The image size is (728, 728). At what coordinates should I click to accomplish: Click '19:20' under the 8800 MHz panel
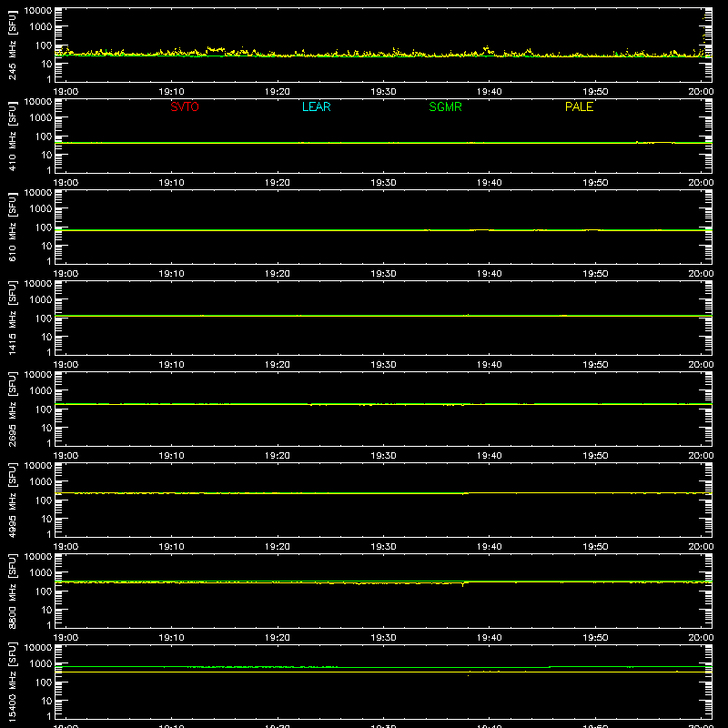[278, 638]
